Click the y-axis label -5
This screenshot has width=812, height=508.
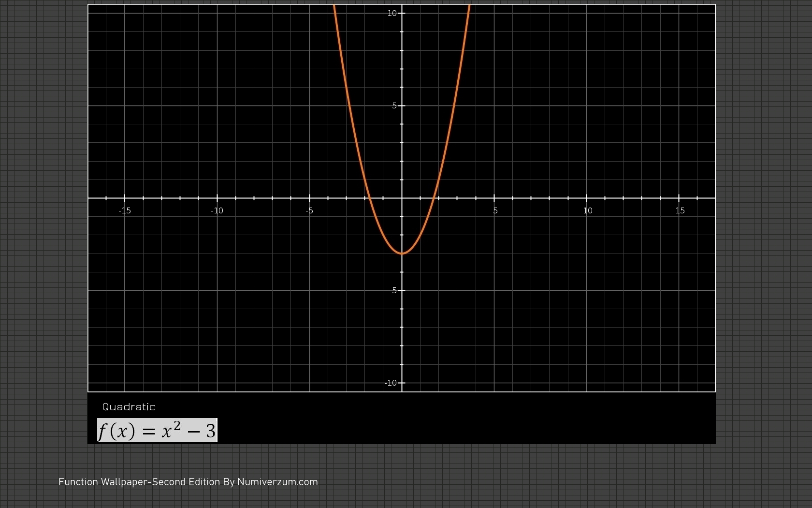click(x=392, y=290)
